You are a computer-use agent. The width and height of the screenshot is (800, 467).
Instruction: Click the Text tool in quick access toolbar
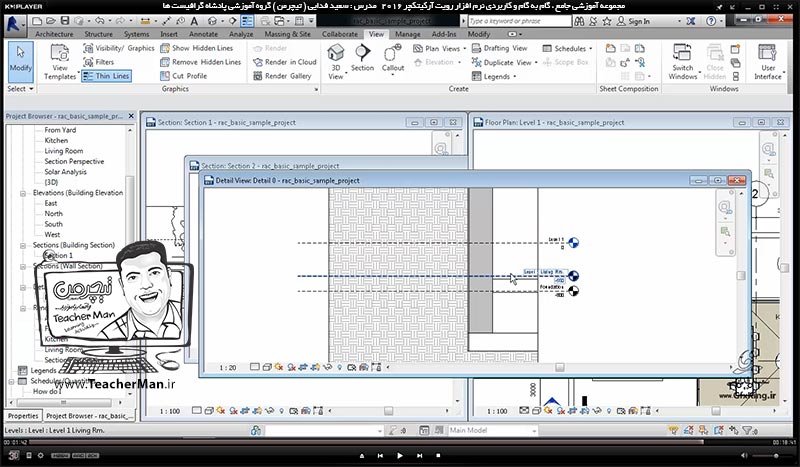[194, 21]
